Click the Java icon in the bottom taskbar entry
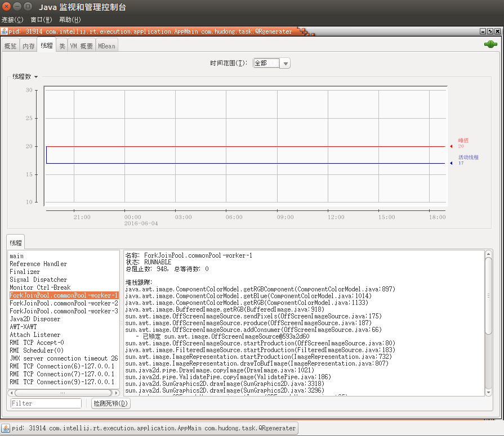Screen dimensions: 504x436 [x=6, y=428]
